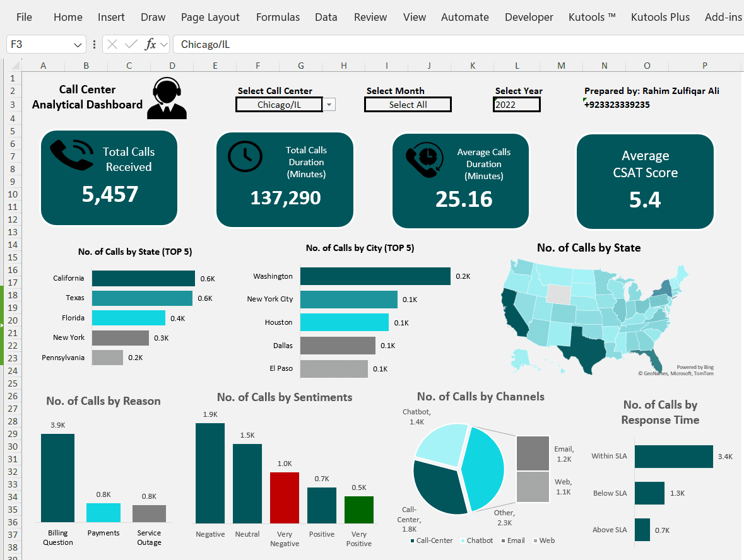This screenshot has height=560, width=744.
Task: Click the Average CSAT Score card
Action: [645, 182]
